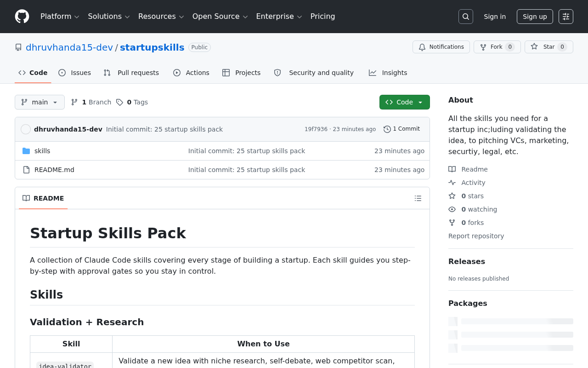The width and height of the screenshot is (588, 368).
Task: Click the tag icon beside 0 Tags
Action: (x=119, y=102)
